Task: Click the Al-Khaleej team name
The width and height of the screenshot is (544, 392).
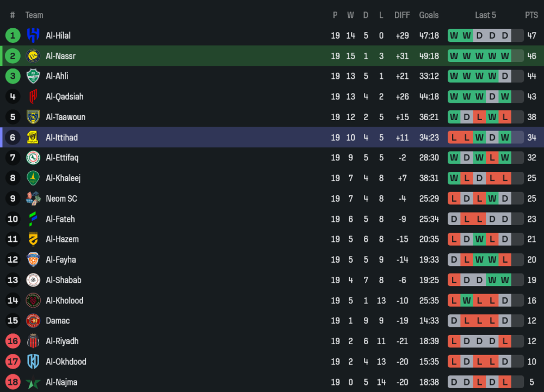Action: (x=63, y=178)
